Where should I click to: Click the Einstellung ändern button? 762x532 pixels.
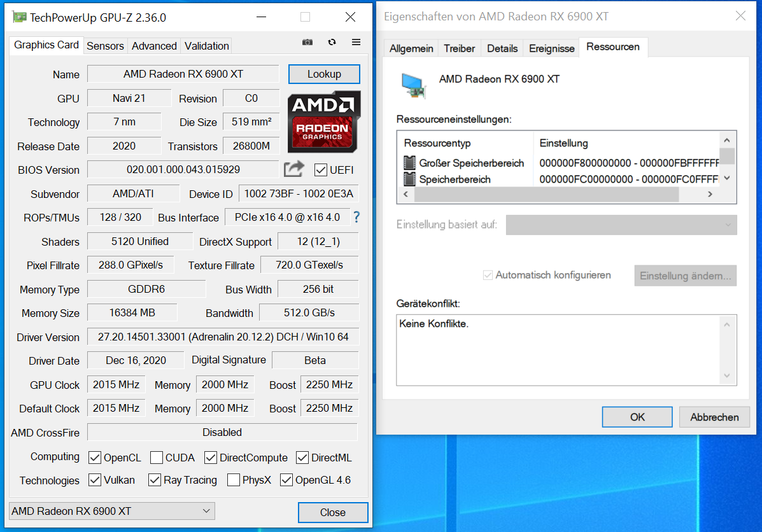point(685,276)
